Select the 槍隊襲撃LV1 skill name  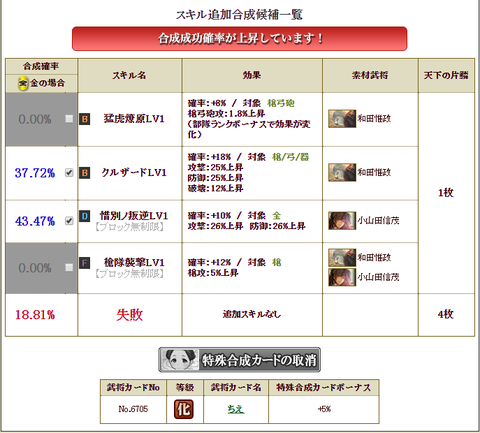(134, 263)
